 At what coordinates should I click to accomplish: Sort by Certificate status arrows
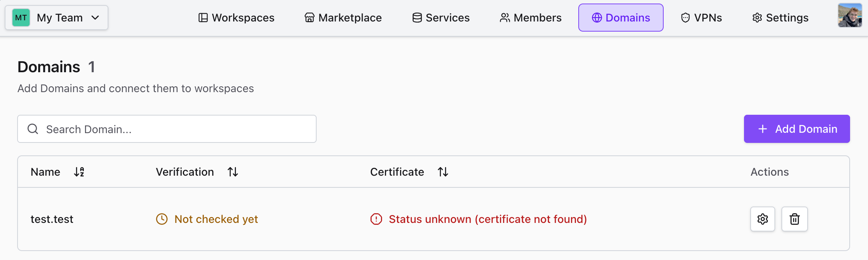click(443, 172)
